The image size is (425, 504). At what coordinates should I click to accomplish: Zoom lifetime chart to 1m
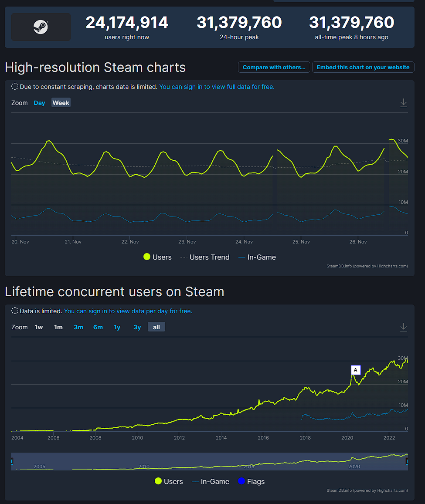point(58,327)
